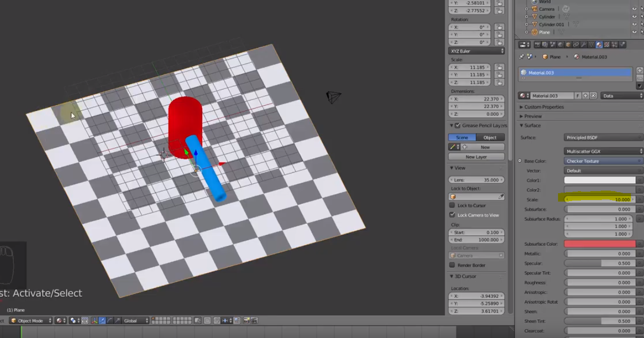The height and width of the screenshot is (338, 644).
Task: Open the Object Mode dropdown
Action: [x=31, y=321]
